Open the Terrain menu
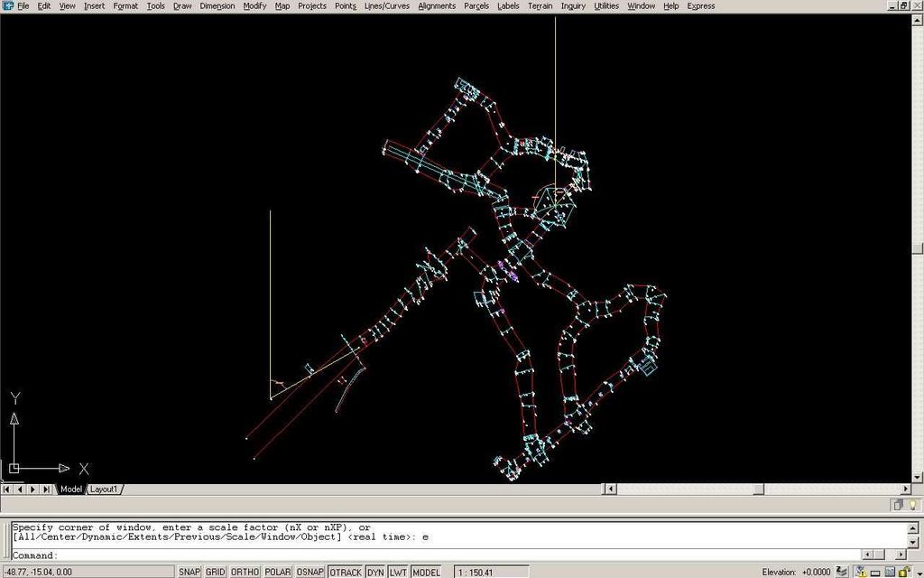 tap(540, 6)
